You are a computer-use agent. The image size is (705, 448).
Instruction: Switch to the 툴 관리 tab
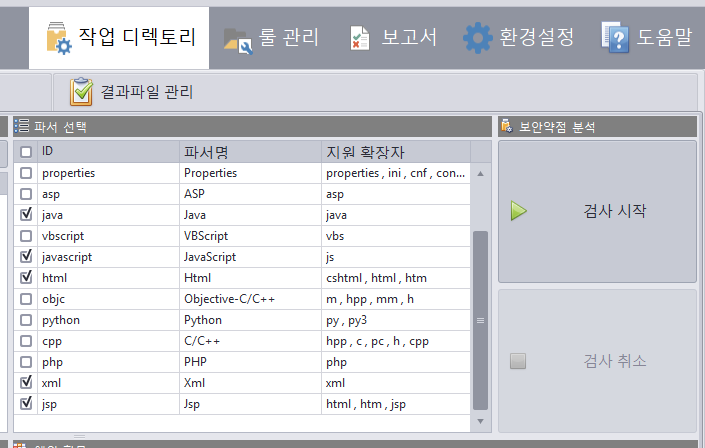(272, 38)
